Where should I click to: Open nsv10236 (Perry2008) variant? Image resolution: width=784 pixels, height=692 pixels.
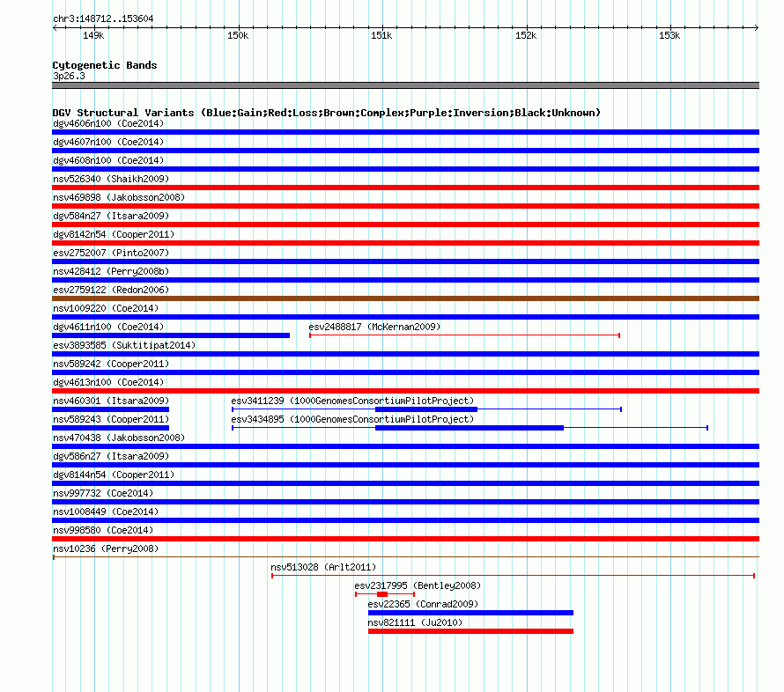(106, 548)
